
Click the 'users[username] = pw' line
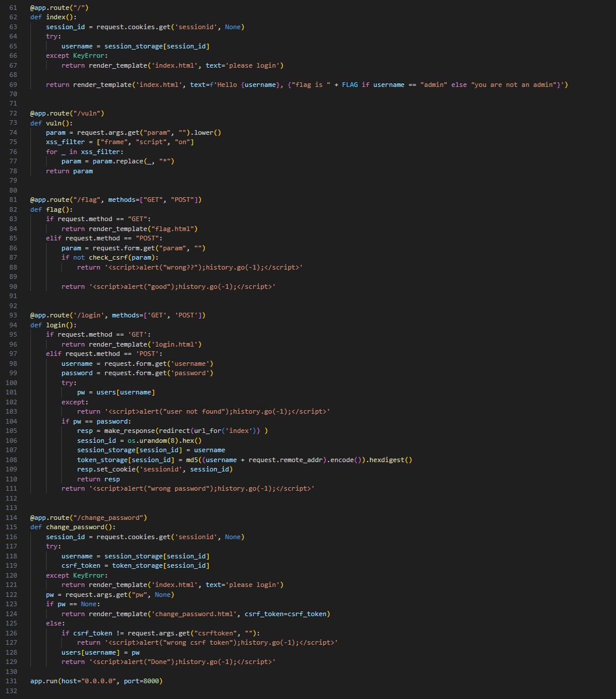point(100,652)
